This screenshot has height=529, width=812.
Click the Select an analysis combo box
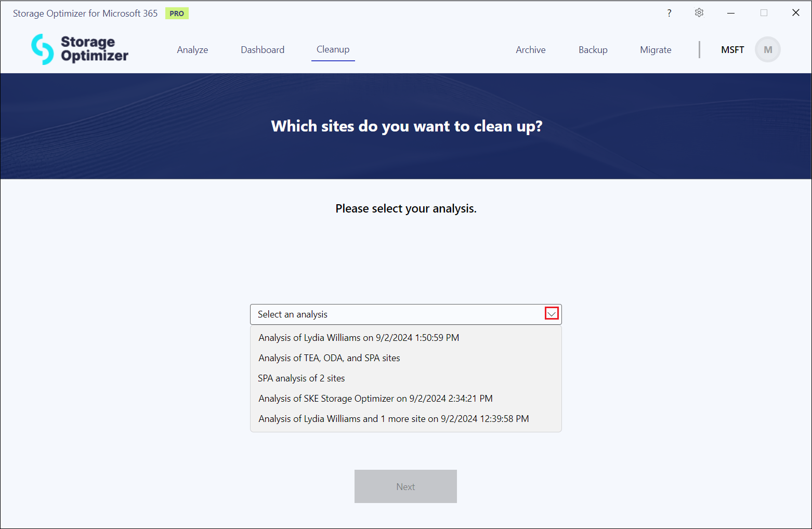(395, 314)
